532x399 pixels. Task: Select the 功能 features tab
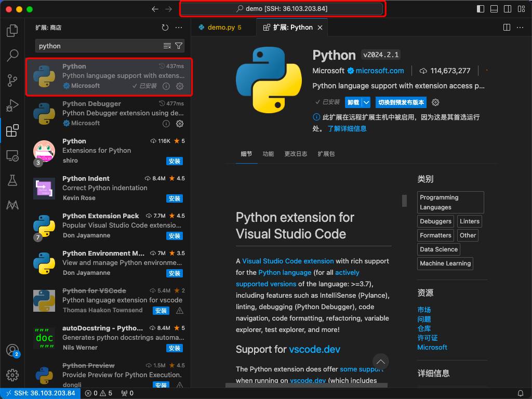[x=268, y=154]
